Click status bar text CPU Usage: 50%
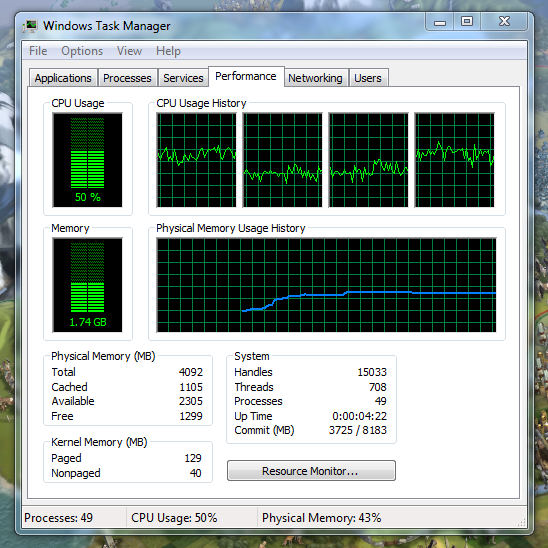 point(174,518)
